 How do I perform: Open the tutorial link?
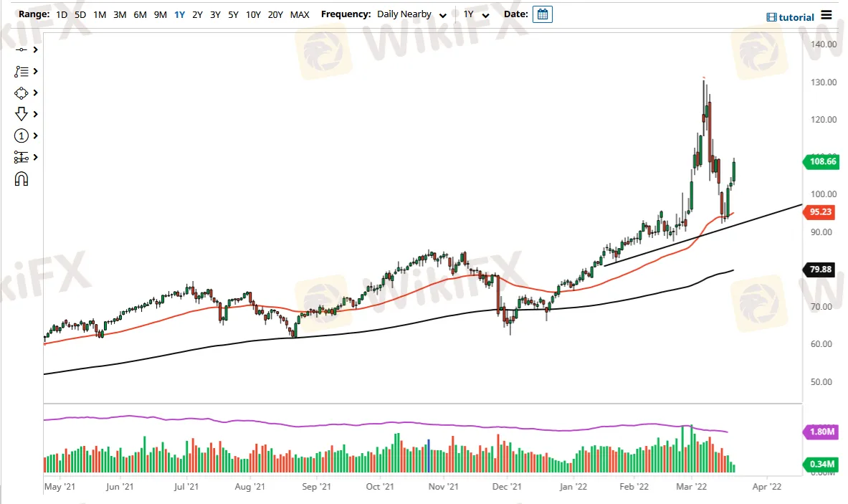pos(791,17)
